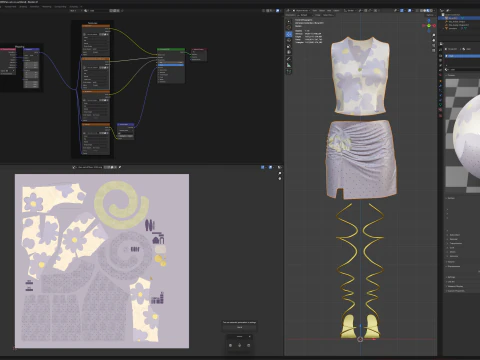This screenshot has height=360, width=480.
Task: Click the 3D viewport editor type icon
Action: pos(289,11)
